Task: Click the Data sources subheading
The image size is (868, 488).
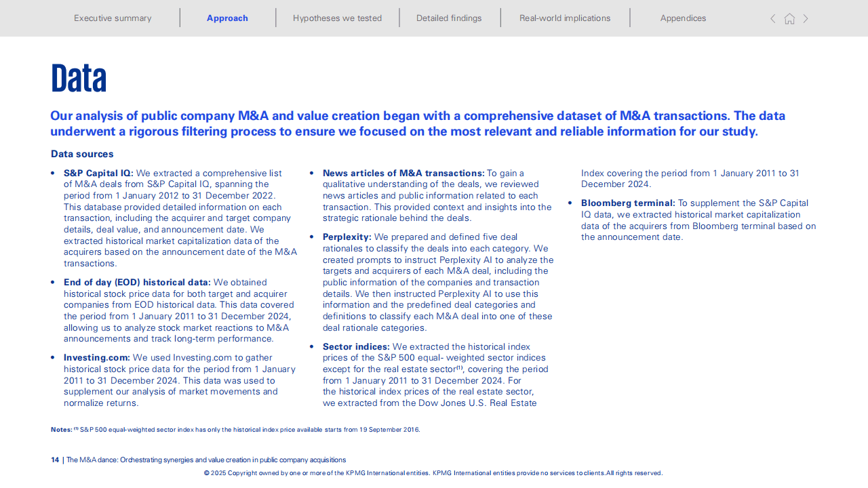Action: pyautogui.click(x=82, y=154)
